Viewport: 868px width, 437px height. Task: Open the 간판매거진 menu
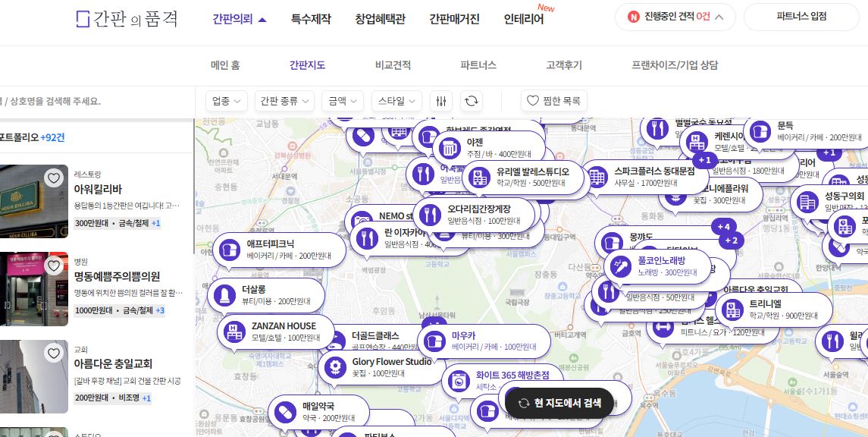[x=454, y=19]
